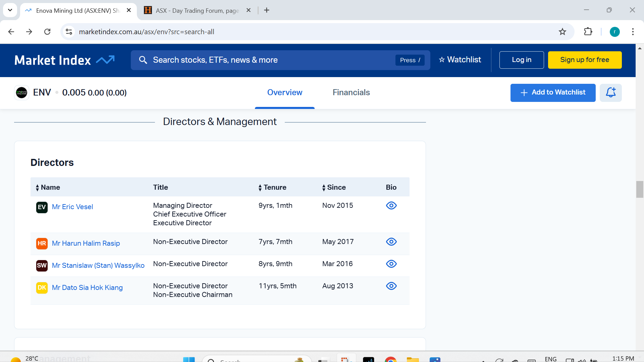This screenshot has width=644, height=362.
Task: Focus the stocks search field
Action: pyautogui.click(x=280, y=60)
